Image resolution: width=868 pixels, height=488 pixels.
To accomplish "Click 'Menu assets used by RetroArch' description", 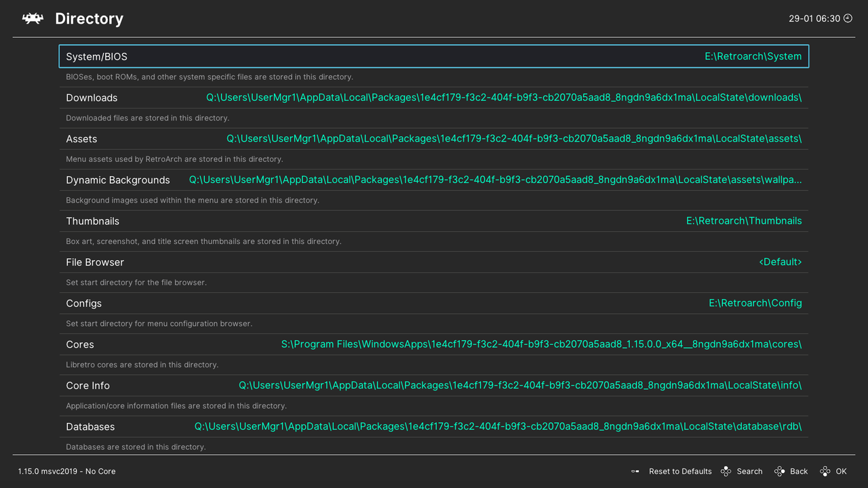I will (174, 159).
